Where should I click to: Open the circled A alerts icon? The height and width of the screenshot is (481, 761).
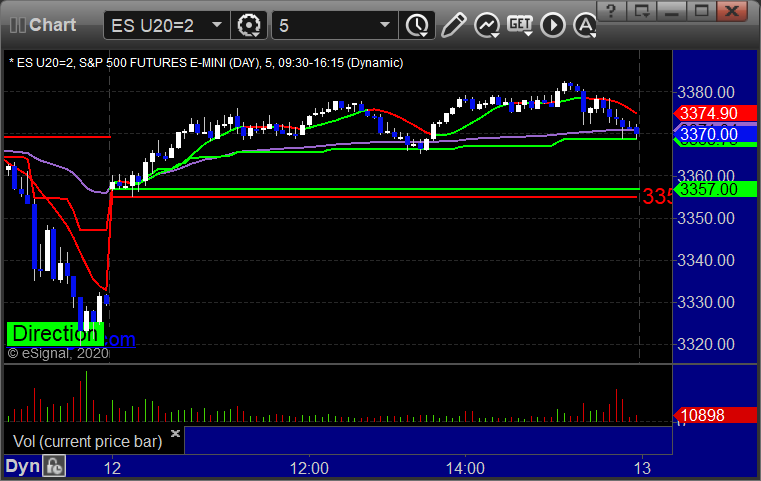(585, 25)
